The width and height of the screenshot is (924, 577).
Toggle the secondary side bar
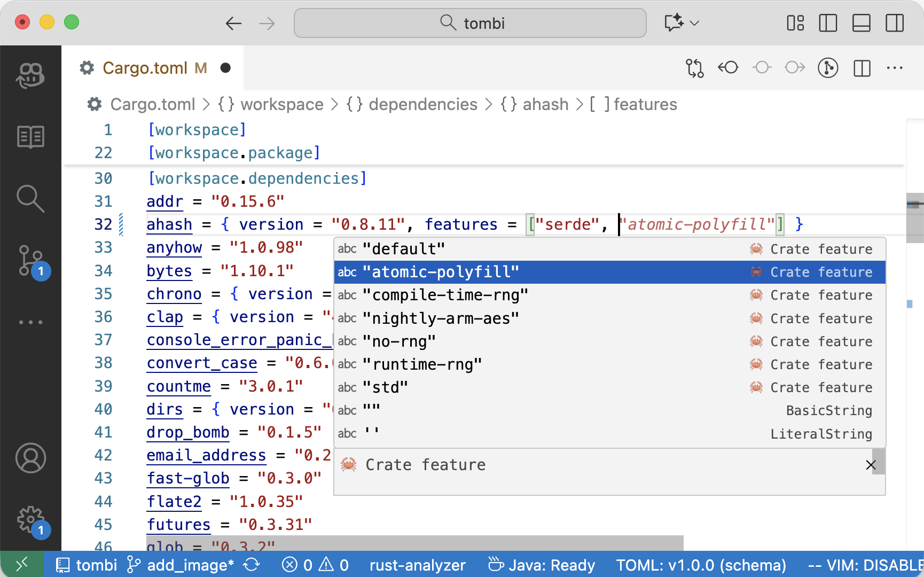click(894, 23)
